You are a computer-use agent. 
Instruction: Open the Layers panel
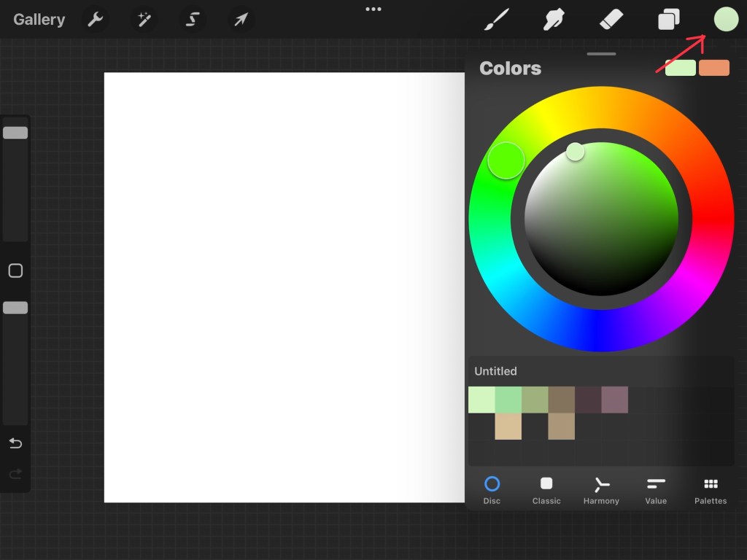click(x=668, y=20)
